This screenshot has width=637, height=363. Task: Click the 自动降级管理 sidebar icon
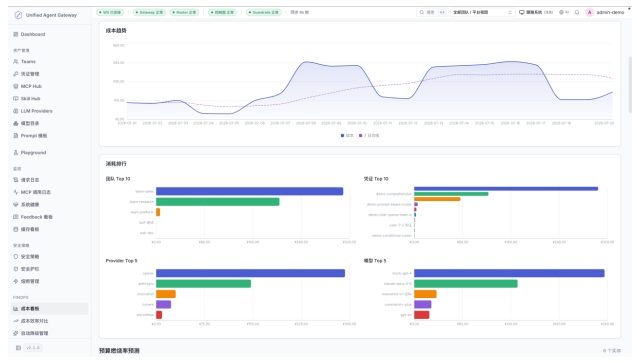[x=16, y=333]
